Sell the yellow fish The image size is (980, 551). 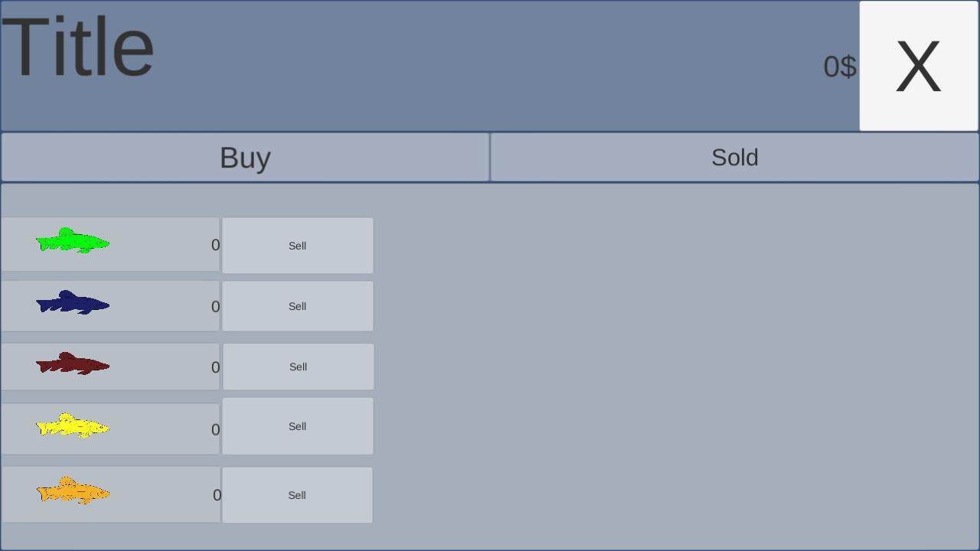click(298, 426)
